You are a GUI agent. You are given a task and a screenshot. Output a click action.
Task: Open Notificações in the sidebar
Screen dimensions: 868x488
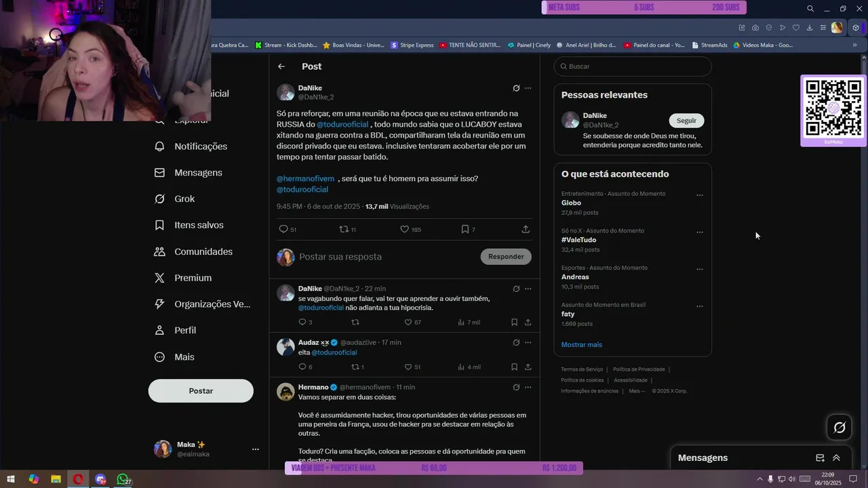(x=191, y=146)
